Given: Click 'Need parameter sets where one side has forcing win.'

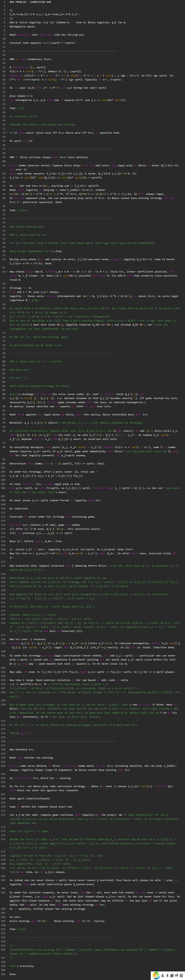Looking at the screenshot, I should point(47,35).
